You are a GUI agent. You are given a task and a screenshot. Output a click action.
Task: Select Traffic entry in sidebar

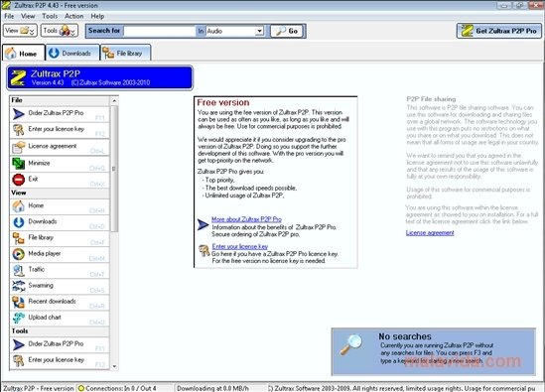tap(60, 270)
